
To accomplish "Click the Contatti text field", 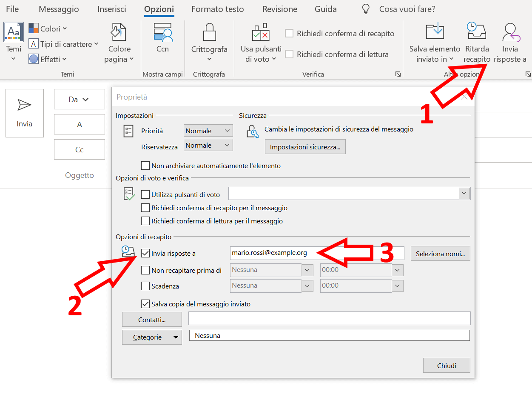I will tap(330, 318).
